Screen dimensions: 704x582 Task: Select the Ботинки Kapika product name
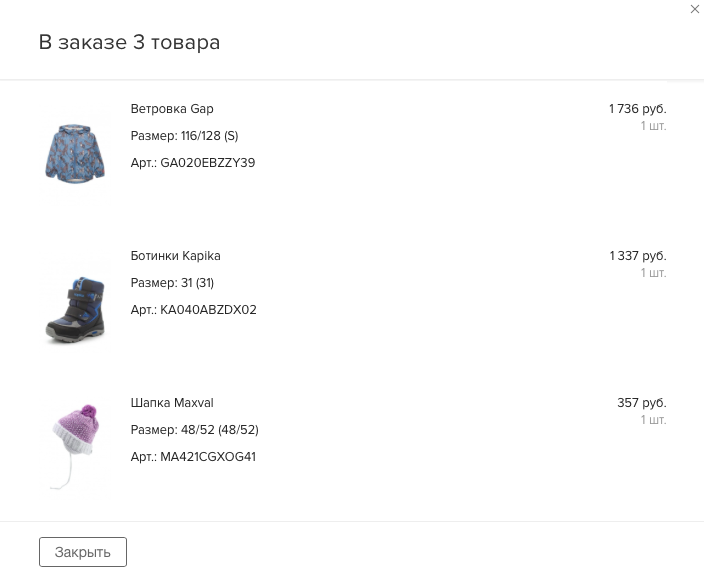(x=175, y=256)
